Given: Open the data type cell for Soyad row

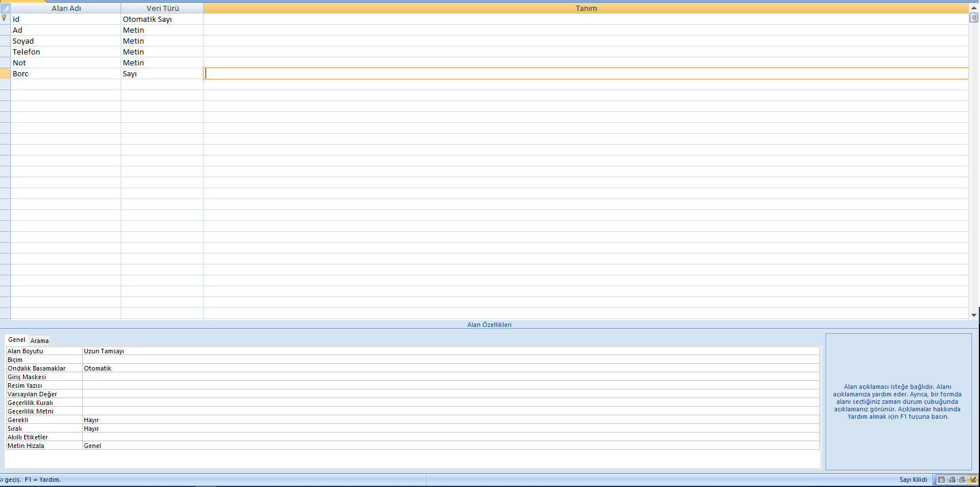Looking at the screenshot, I should (162, 41).
